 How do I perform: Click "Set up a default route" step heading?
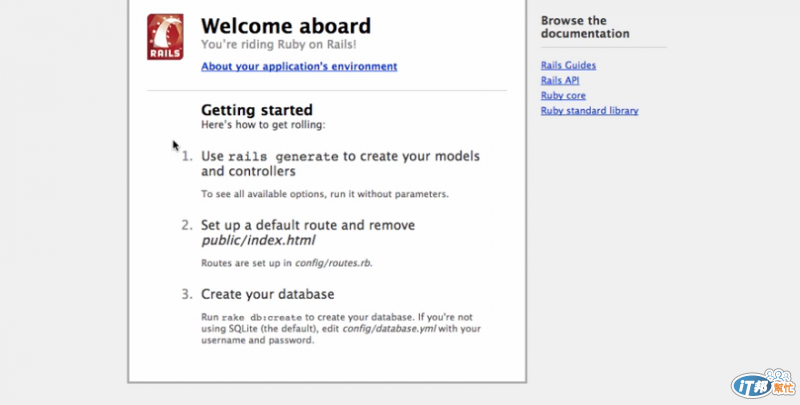(308, 233)
